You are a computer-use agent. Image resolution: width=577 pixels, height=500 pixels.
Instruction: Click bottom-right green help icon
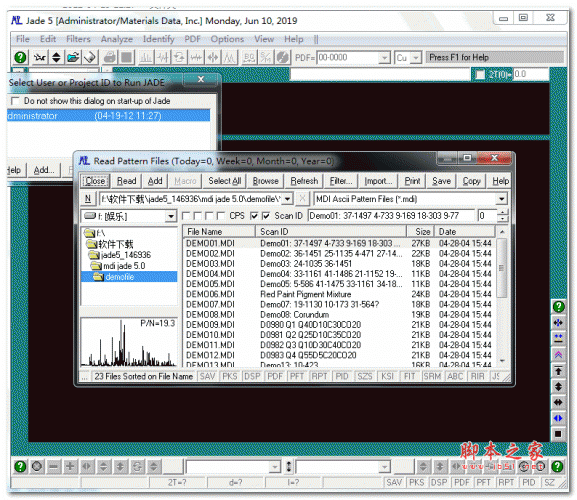(x=557, y=467)
